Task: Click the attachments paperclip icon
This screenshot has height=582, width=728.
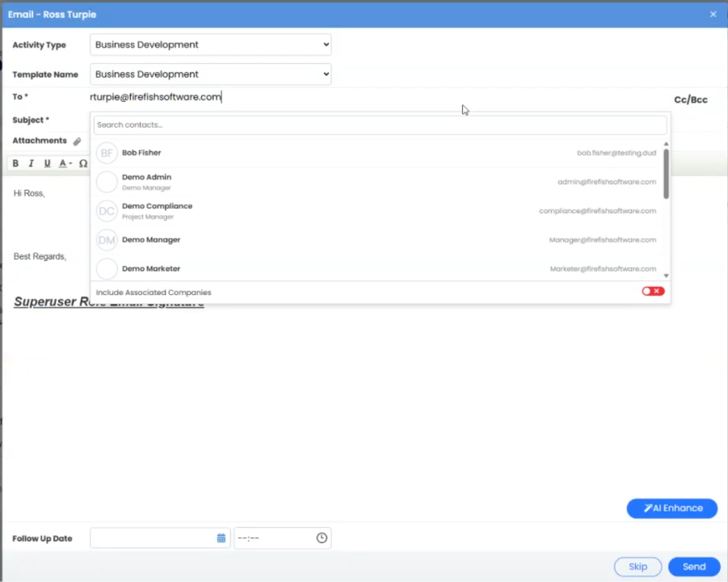Action: tap(78, 141)
